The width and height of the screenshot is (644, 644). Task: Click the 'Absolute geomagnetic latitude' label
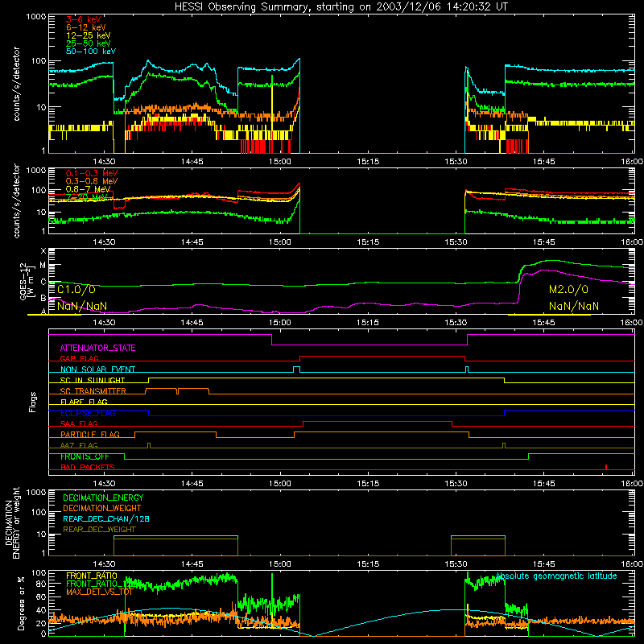pyautogui.click(x=556, y=576)
